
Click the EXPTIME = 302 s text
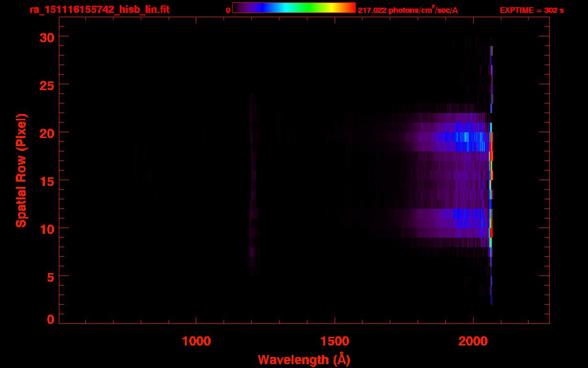[531, 10]
